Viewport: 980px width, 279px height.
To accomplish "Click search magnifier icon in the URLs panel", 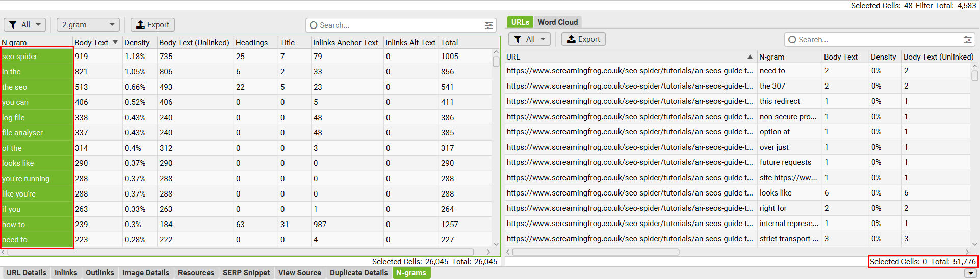I will (792, 39).
